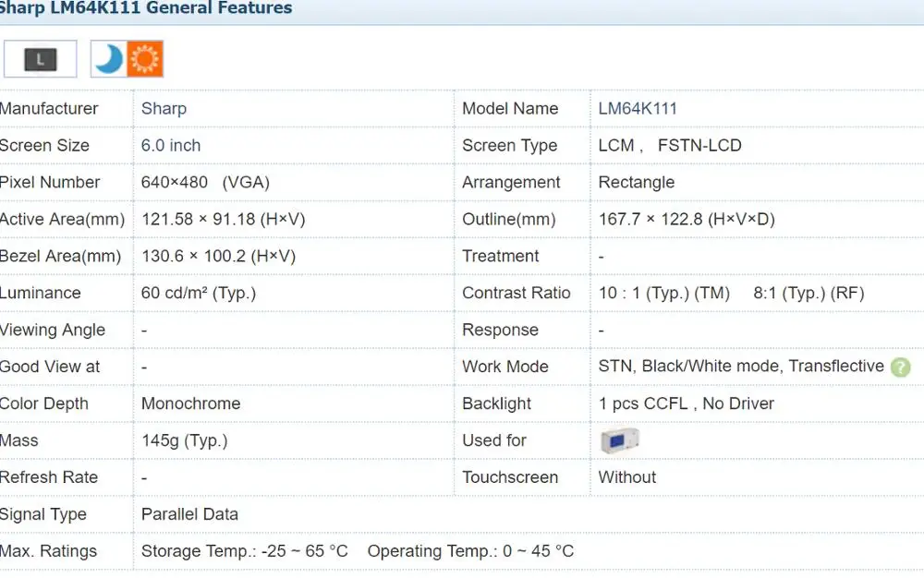Click the 'Without' touchscreen value
The height and width of the screenshot is (578, 924).
click(627, 476)
